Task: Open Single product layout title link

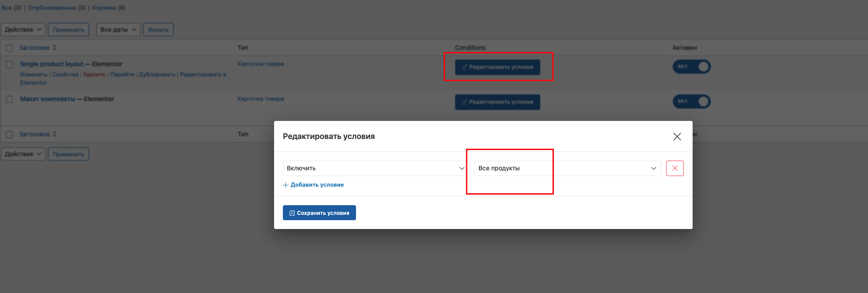Action: [52, 64]
